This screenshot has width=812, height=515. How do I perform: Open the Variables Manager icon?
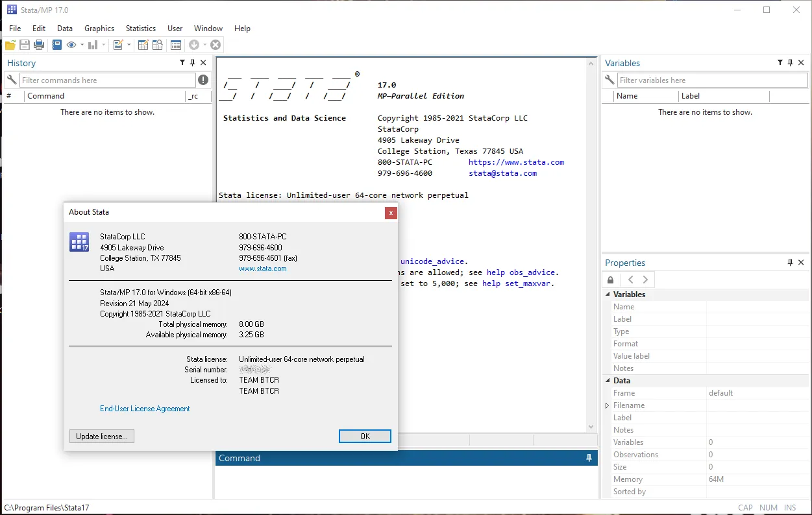pyautogui.click(x=176, y=45)
